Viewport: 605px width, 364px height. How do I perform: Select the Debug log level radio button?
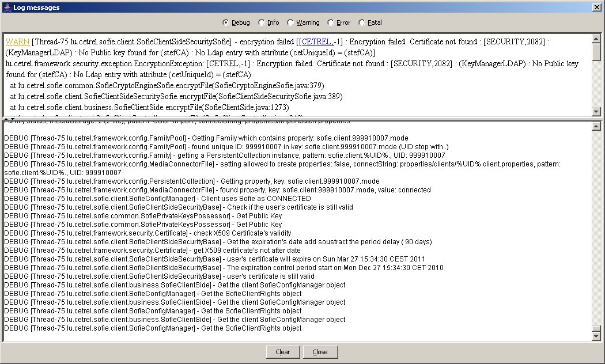(226, 23)
